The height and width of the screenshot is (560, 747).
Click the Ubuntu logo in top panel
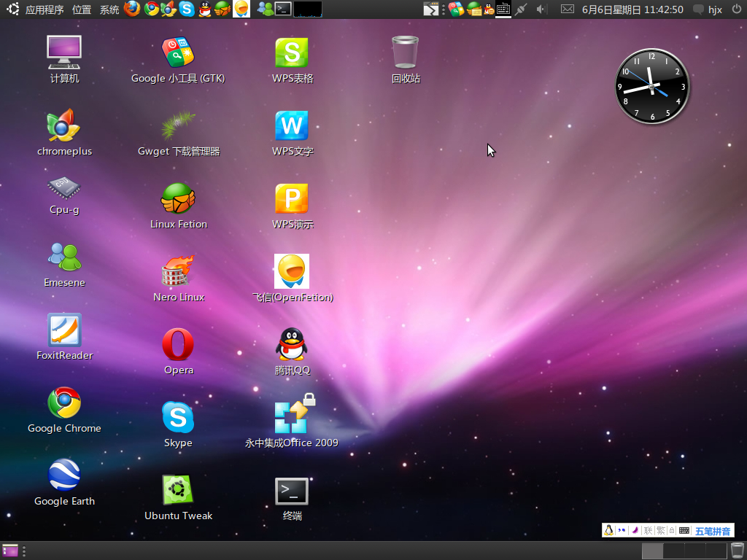point(13,9)
